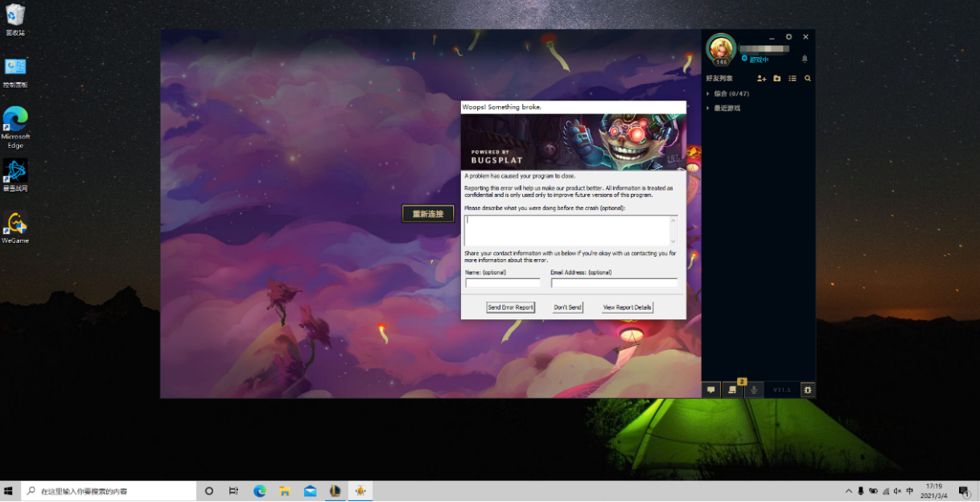Click the Don't Send button
This screenshot has height=502, width=980.
pyautogui.click(x=567, y=307)
